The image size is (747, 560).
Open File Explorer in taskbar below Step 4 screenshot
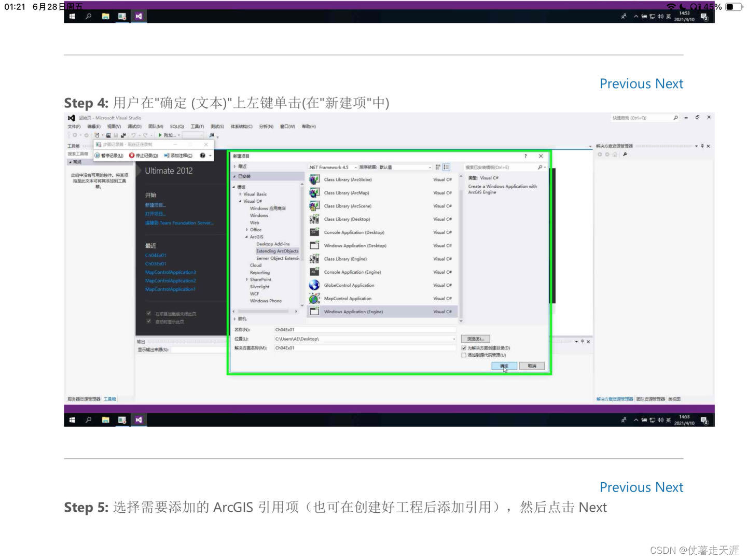[x=105, y=420]
